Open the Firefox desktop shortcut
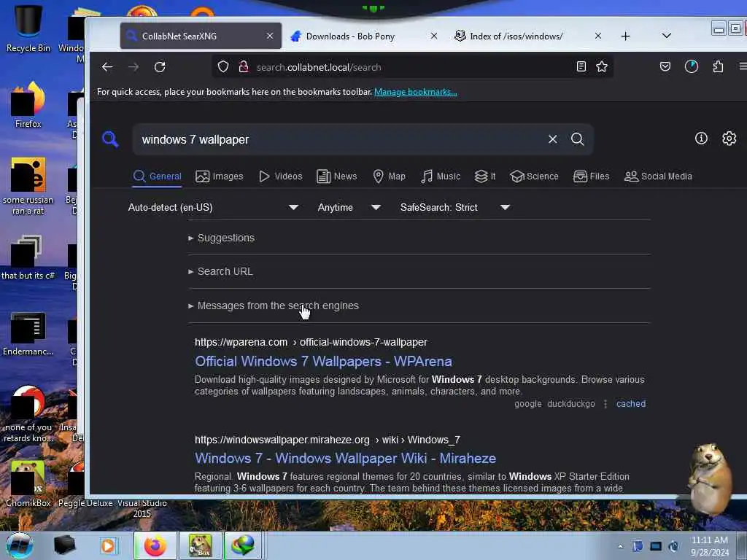Viewport: 747px width, 560px height. click(x=28, y=105)
